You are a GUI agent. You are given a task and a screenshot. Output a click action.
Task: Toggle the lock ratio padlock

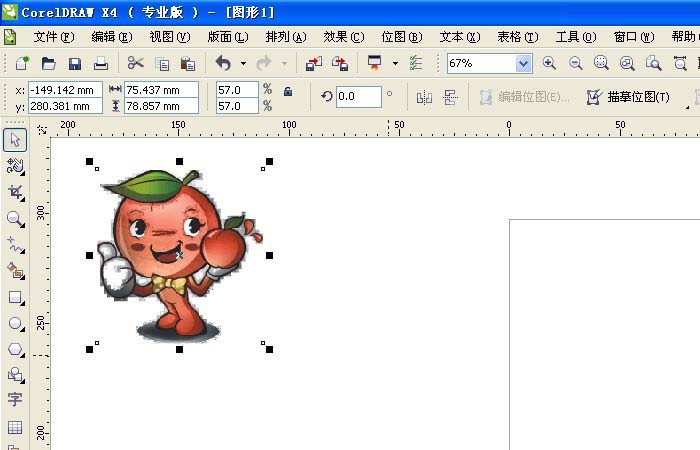pos(288,92)
